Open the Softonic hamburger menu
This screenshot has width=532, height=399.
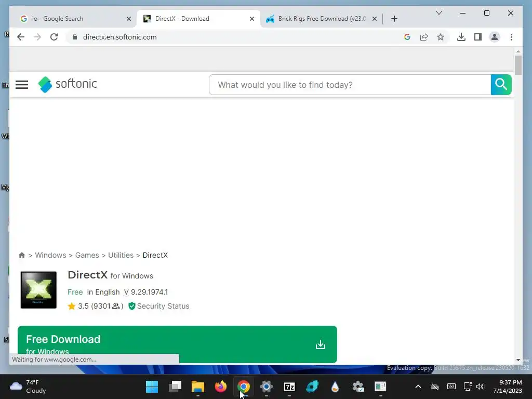tap(22, 85)
